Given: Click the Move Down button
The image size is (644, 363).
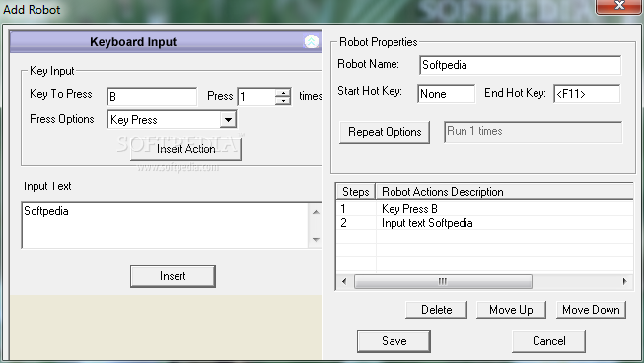Looking at the screenshot, I should click(x=591, y=310).
